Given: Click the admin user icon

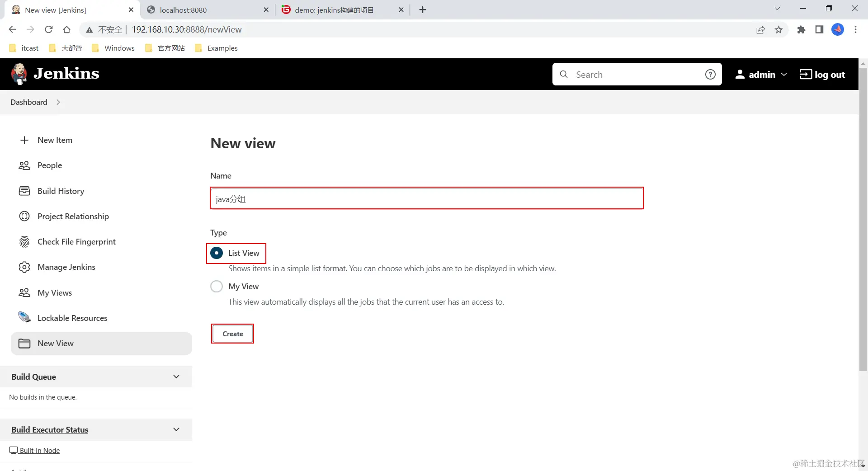Looking at the screenshot, I should coord(740,74).
